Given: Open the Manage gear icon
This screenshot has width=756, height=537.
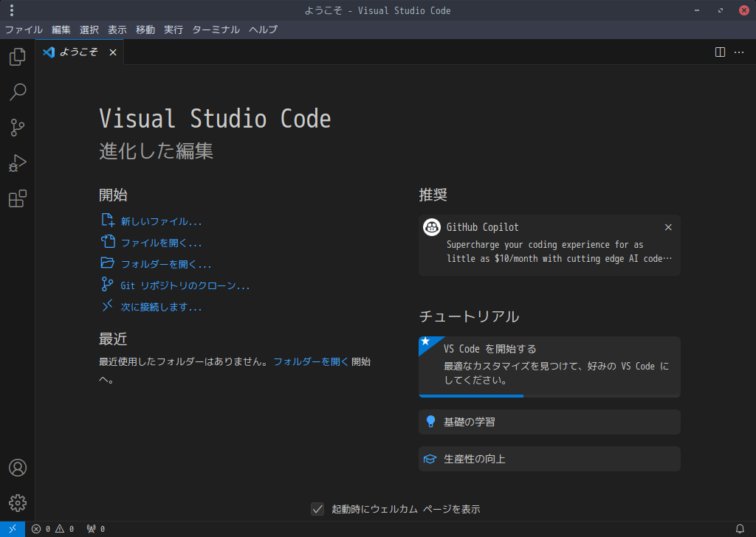Looking at the screenshot, I should (18, 503).
